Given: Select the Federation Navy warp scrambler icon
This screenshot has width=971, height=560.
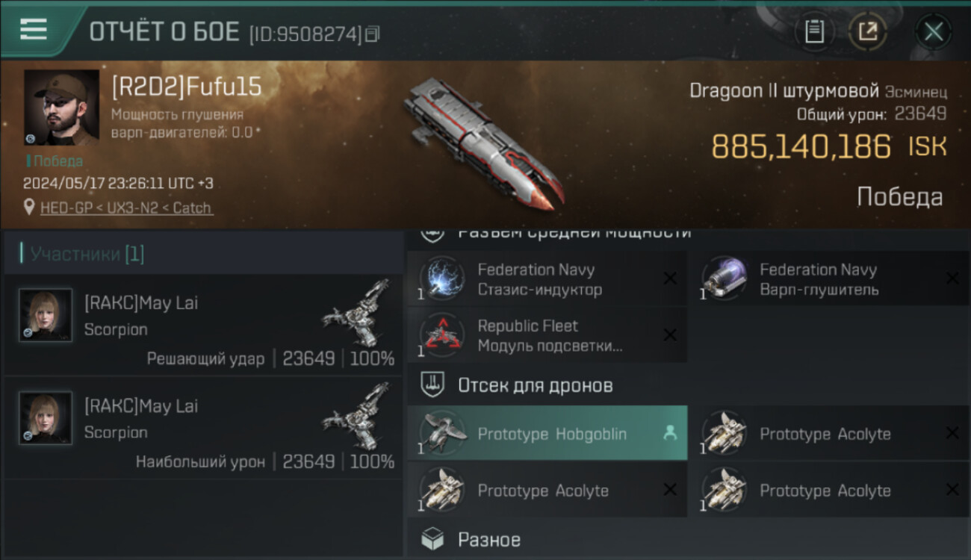Looking at the screenshot, I should (725, 279).
